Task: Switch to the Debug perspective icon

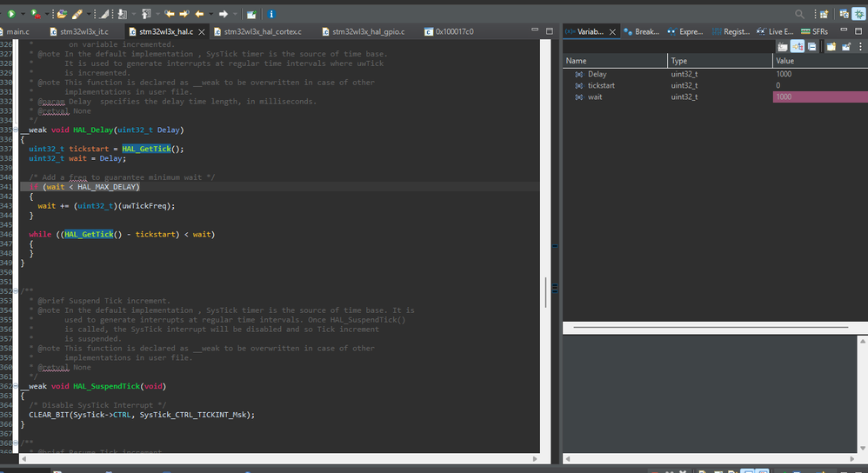Action: pos(859,14)
